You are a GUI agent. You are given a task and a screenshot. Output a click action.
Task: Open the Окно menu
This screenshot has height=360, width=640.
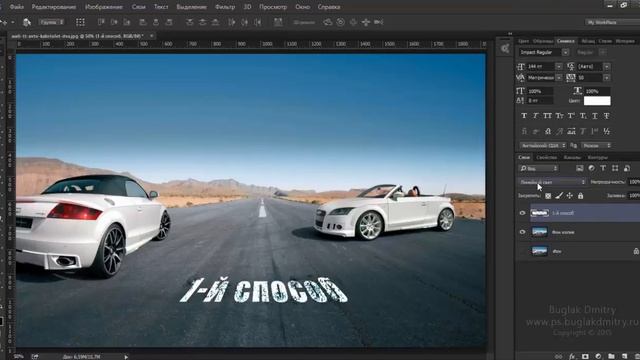(302, 7)
